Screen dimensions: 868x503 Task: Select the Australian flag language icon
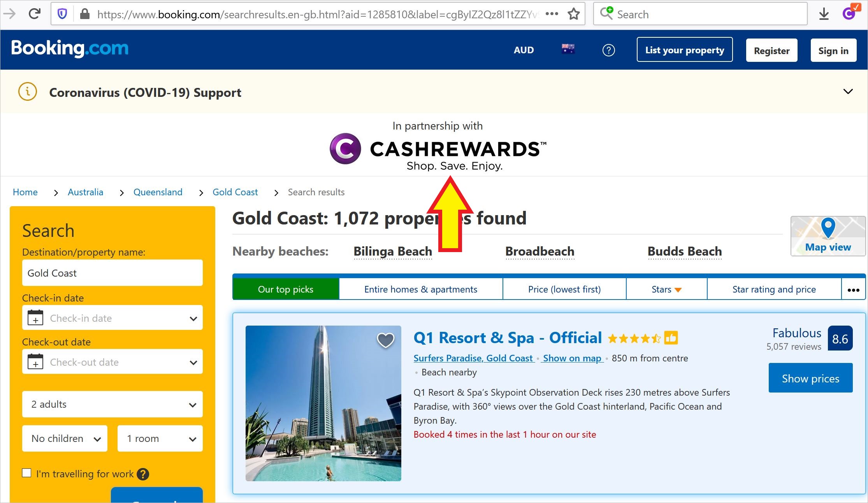pyautogui.click(x=568, y=49)
